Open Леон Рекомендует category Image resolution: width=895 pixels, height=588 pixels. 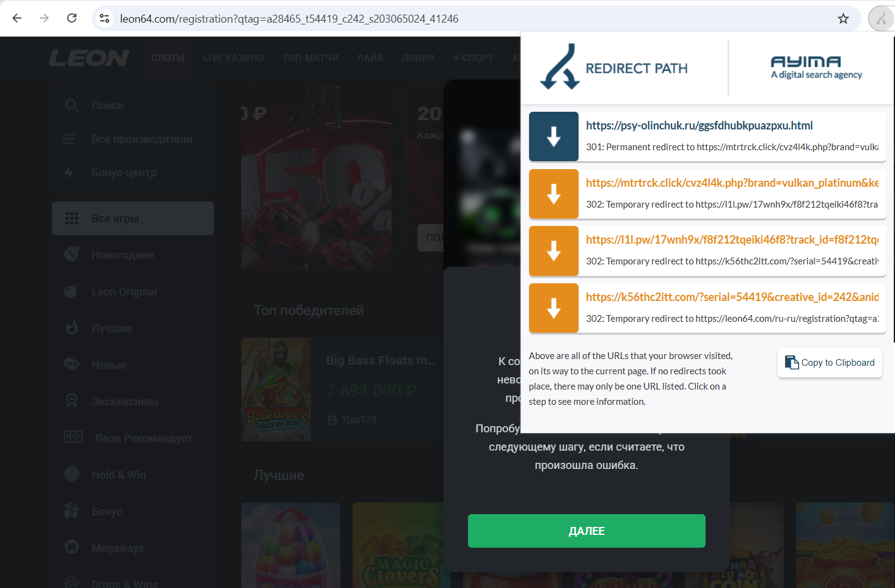[x=143, y=438]
